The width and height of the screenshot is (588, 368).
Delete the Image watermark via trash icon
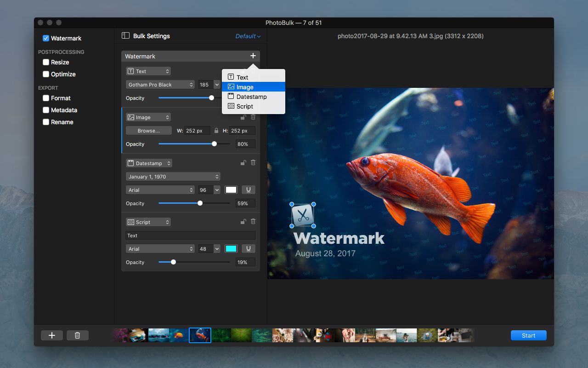pyautogui.click(x=253, y=117)
